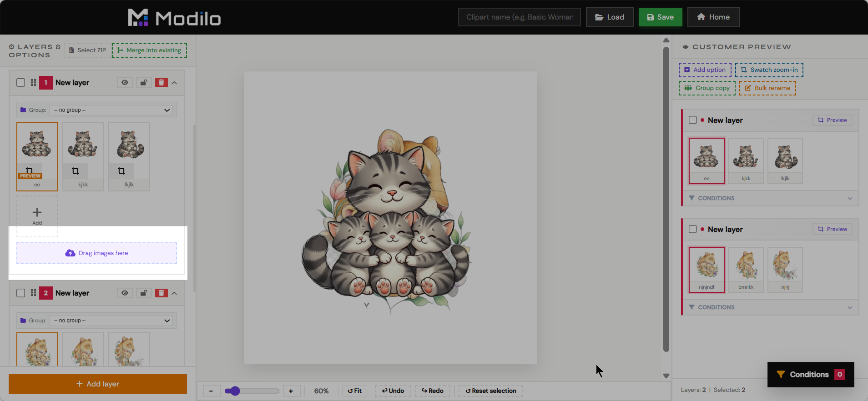Select 'kjkk' swatch in customer preview
The height and width of the screenshot is (401, 868).
pos(746,161)
